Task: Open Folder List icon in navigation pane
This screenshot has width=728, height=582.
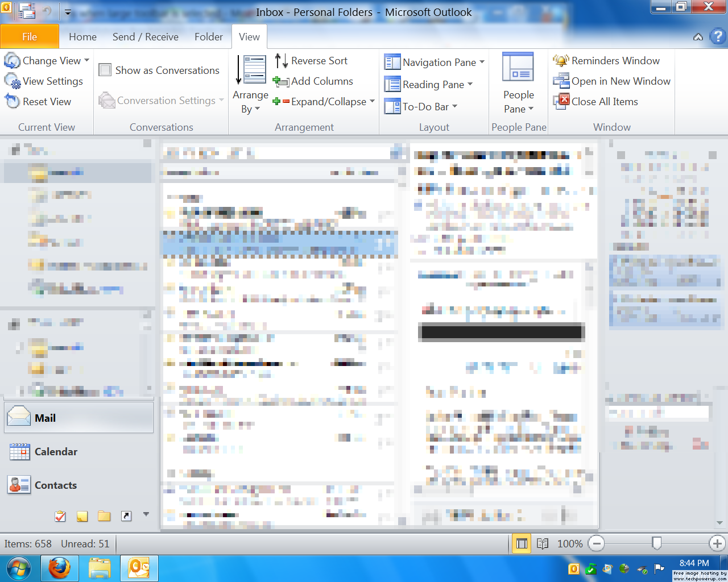Action: [104, 516]
